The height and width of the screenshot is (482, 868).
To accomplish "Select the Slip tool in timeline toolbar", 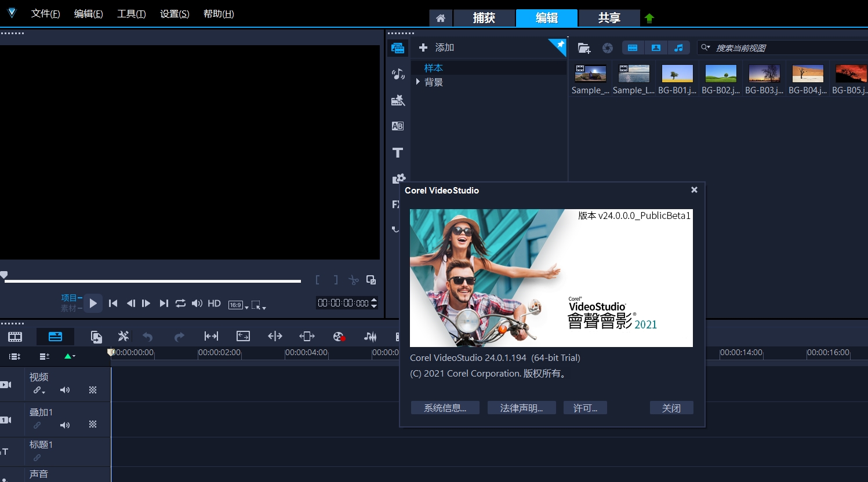I will 211,337.
